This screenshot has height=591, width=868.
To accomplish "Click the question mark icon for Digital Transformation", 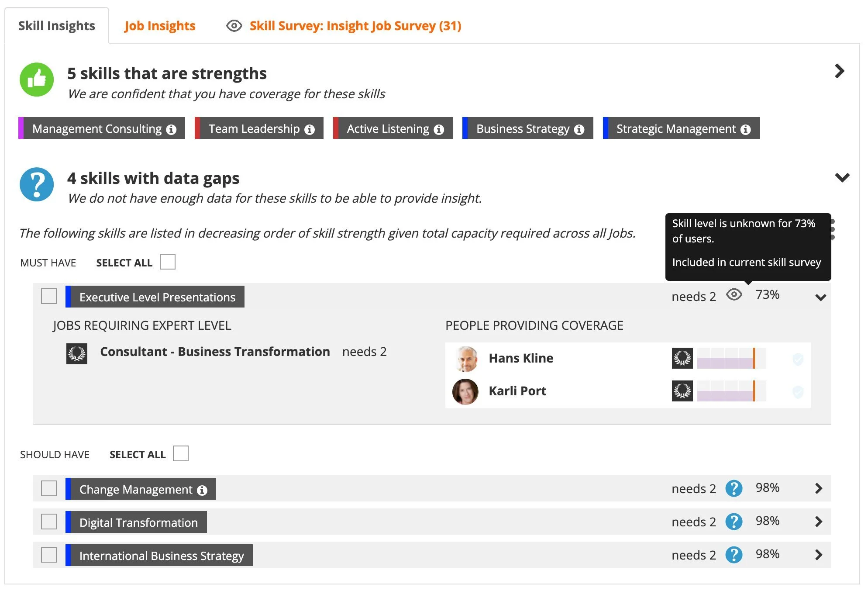I will coord(734,522).
